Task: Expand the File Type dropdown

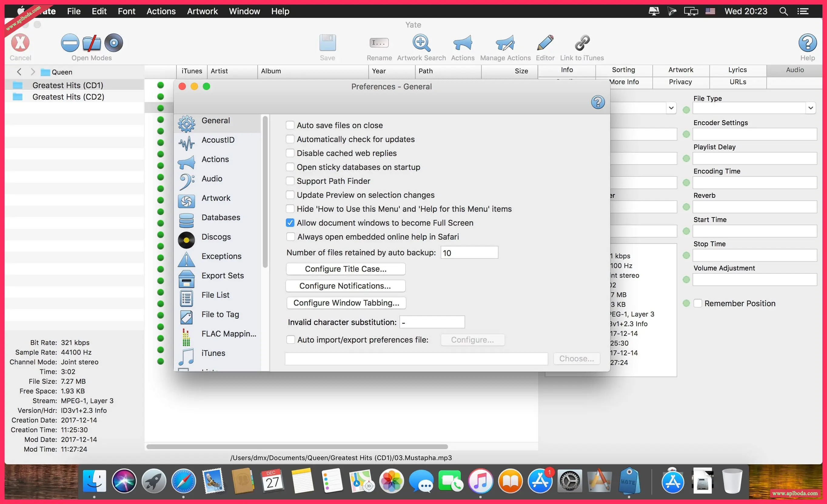Action: (x=810, y=108)
